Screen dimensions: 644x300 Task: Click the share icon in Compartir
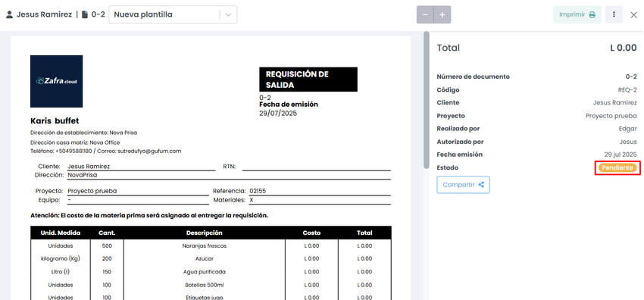point(481,185)
